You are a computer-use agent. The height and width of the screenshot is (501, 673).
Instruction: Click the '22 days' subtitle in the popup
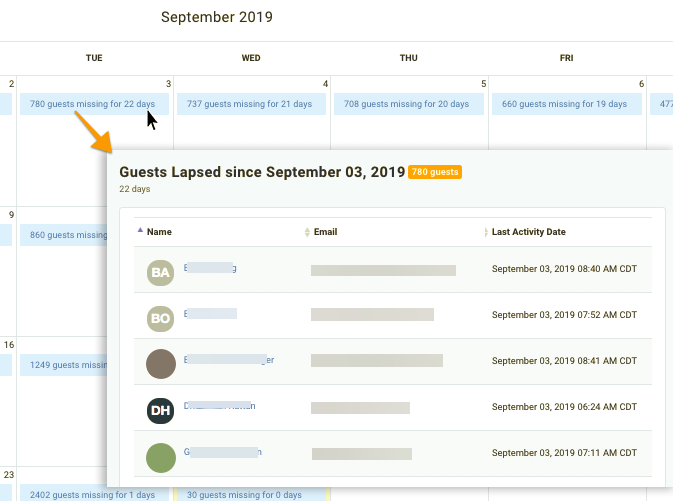135,189
